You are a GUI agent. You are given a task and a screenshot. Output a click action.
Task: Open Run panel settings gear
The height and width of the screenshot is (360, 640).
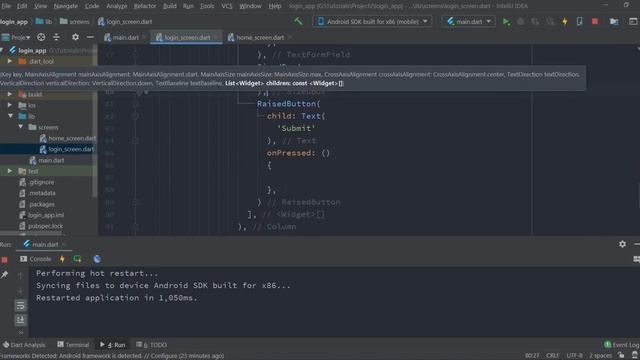[622, 244]
